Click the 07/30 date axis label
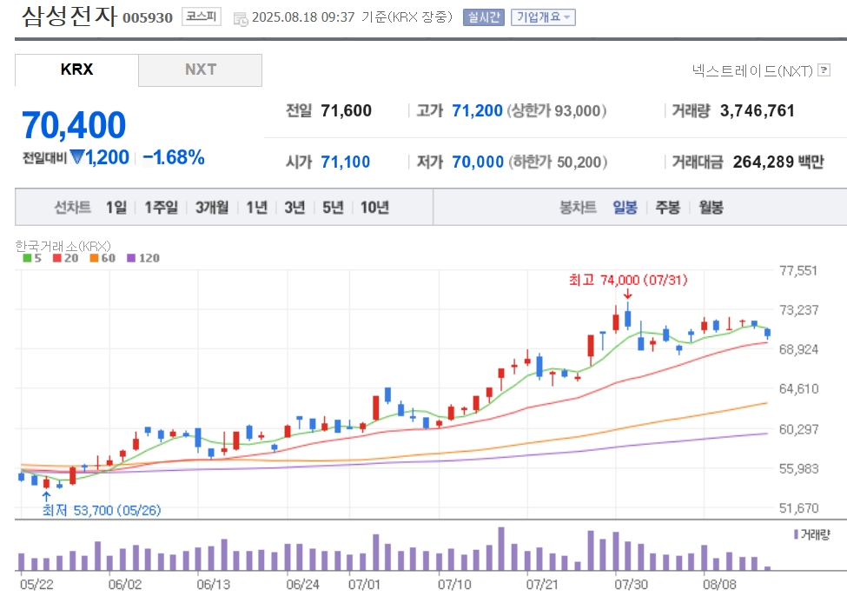The image size is (847, 616). pyautogui.click(x=631, y=585)
